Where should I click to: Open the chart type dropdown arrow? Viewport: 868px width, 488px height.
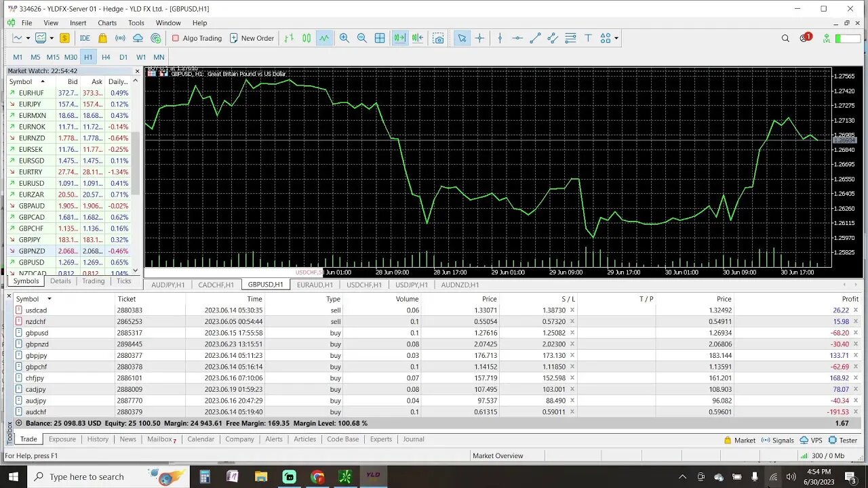[x=28, y=38]
